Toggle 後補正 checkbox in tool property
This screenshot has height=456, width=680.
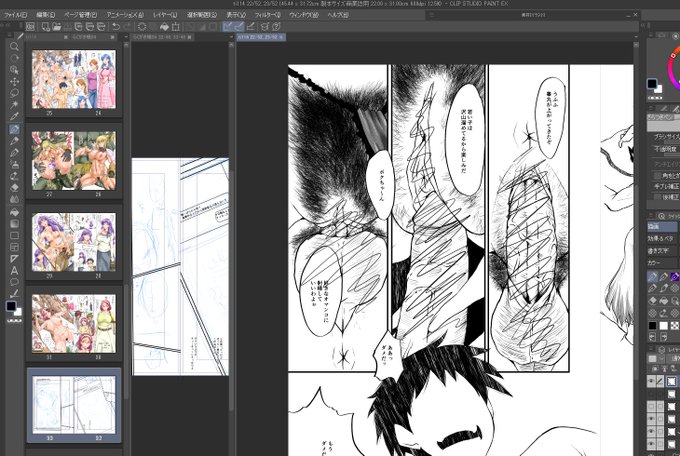point(657,197)
